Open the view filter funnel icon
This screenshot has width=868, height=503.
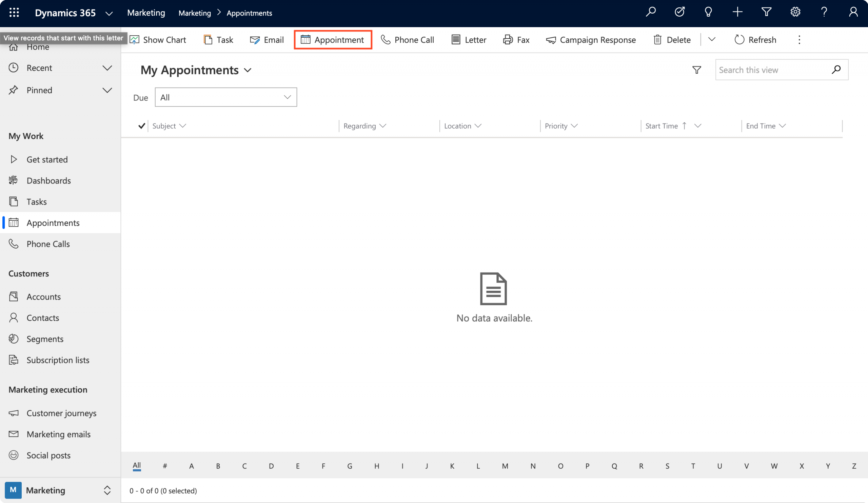[x=697, y=70]
